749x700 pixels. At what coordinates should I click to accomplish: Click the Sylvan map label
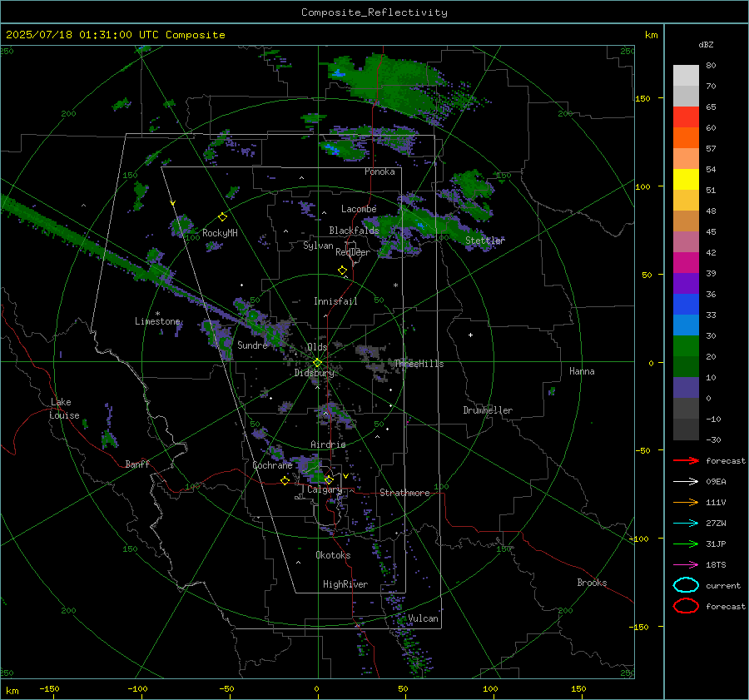tap(318, 246)
